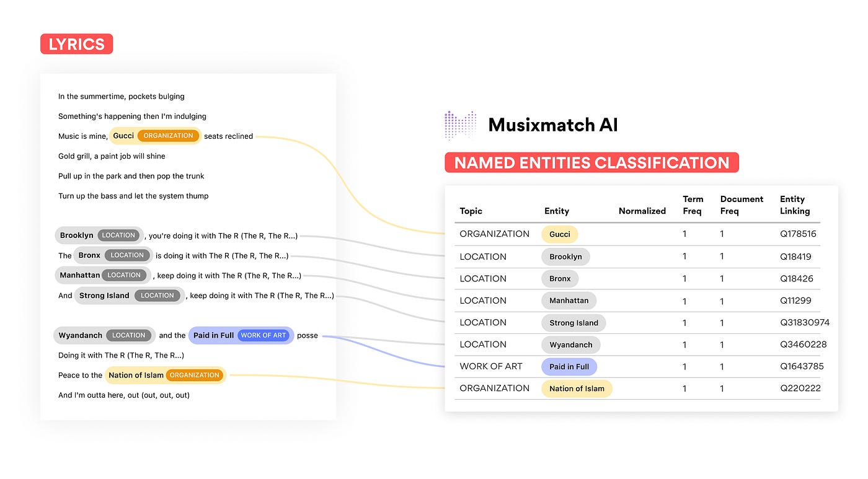The width and height of the screenshot is (868, 479).
Task: Click lyric line 'And I'm outta here, out'
Action: pos(124,395)
